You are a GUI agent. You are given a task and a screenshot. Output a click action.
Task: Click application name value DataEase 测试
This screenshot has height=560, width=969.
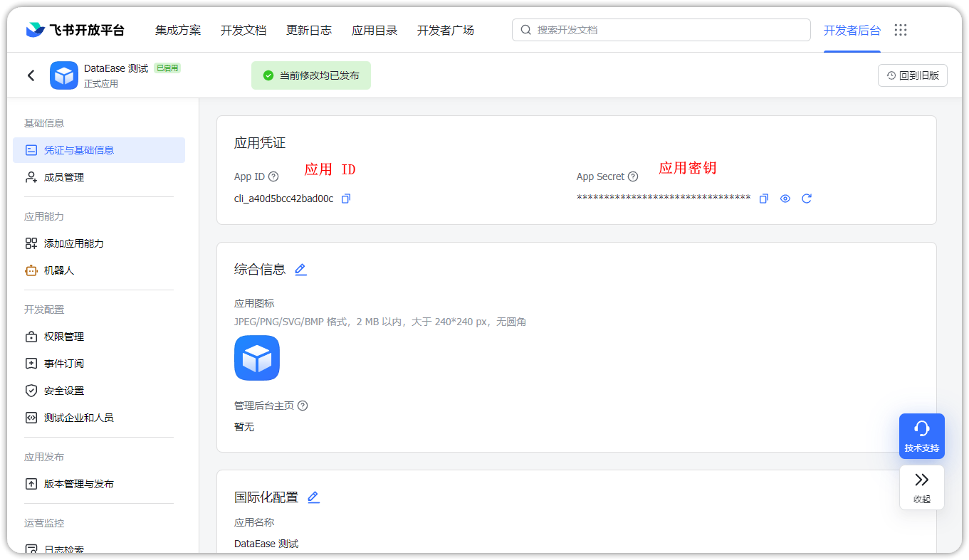266,544
